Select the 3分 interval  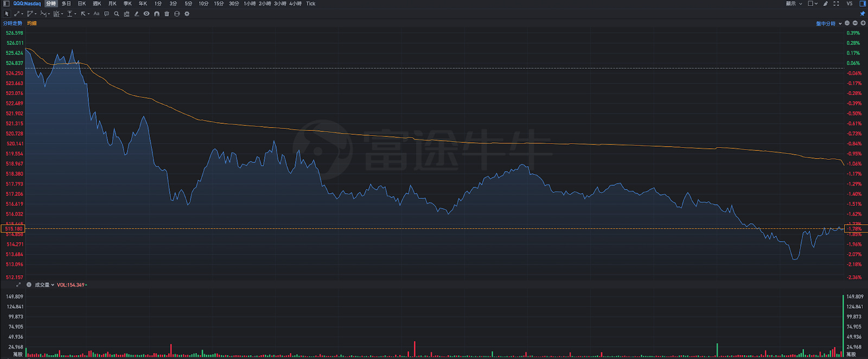click(x=173, y=3)
